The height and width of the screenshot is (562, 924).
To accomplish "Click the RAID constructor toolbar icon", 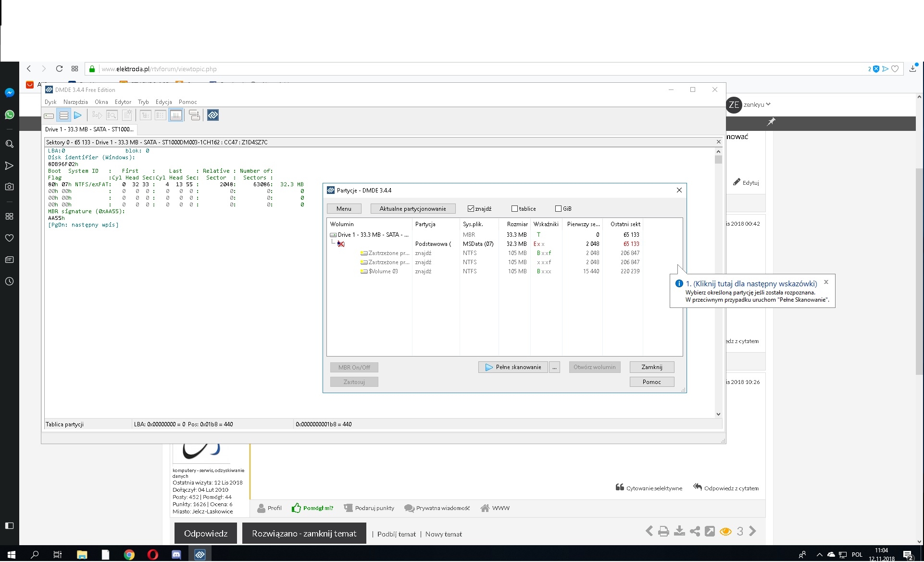I will [x=194, y=115].
